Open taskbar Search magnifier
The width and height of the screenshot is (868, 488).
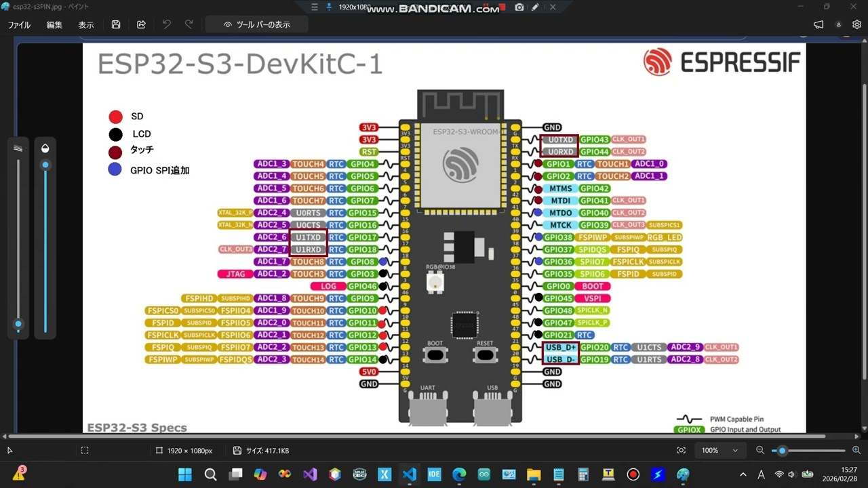coord(210,474)
